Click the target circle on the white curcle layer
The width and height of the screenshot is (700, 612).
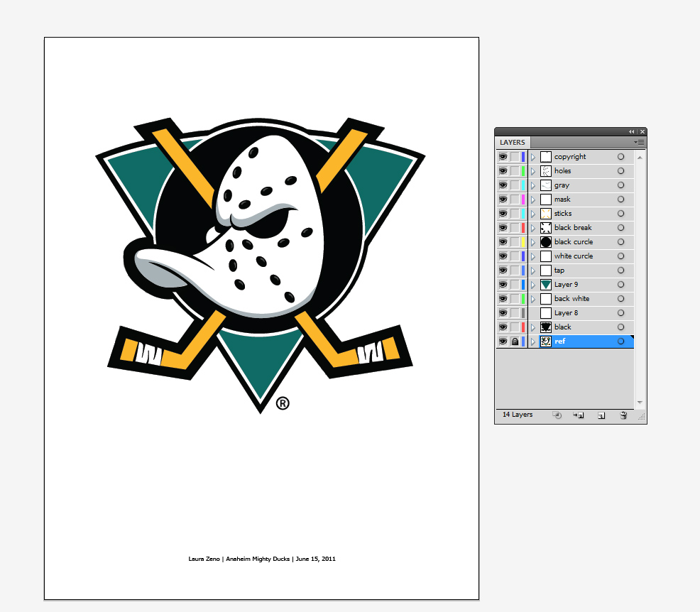pos(620,256)
